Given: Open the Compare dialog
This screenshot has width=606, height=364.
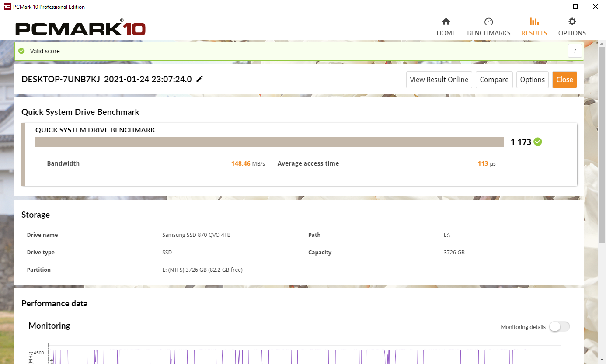Looking at the screenshot, I should pos(494,80).
